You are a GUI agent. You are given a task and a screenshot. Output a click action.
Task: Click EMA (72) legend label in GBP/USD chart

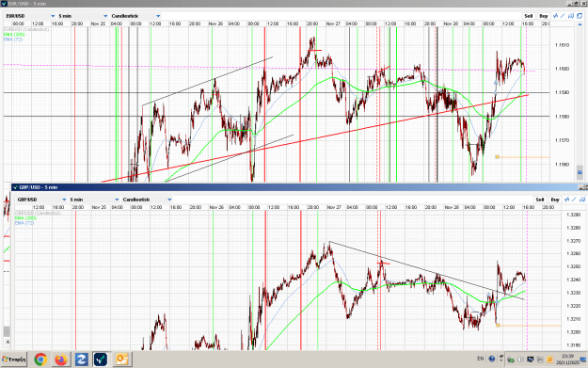coord(24,223)
